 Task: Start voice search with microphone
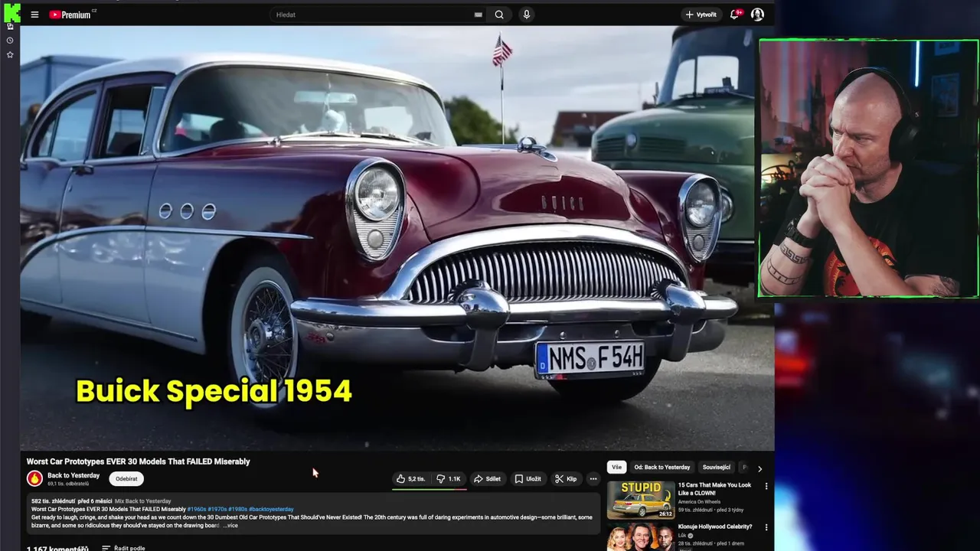(526, 15)
